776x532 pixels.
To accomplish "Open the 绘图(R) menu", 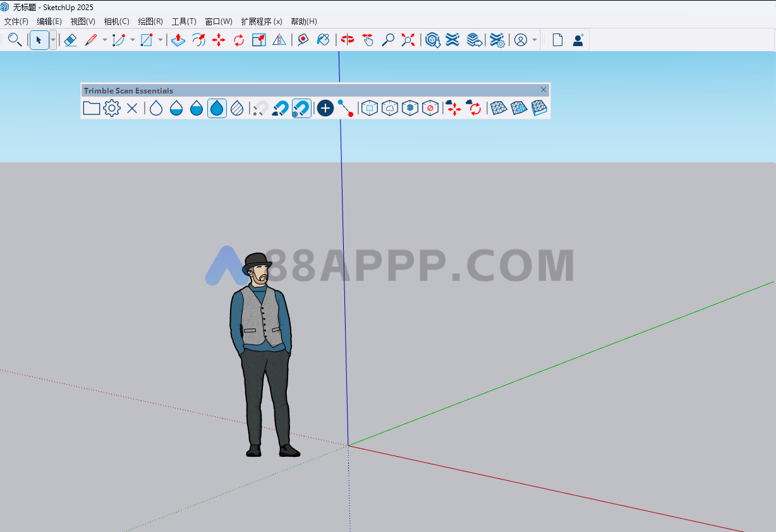I will (150, 21).
